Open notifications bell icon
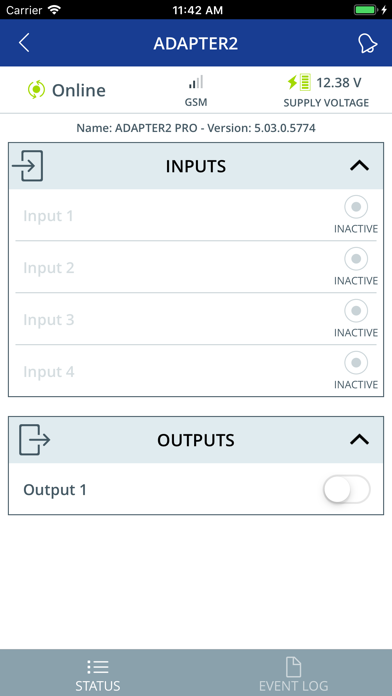Viewport: 392px width, 696px height. coord(368,44)
